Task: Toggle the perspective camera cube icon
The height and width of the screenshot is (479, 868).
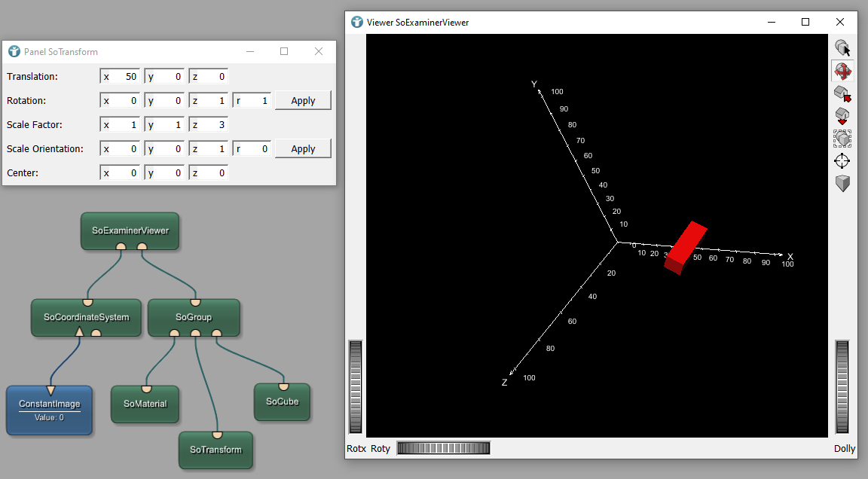Action: click(x=842, y=183)
